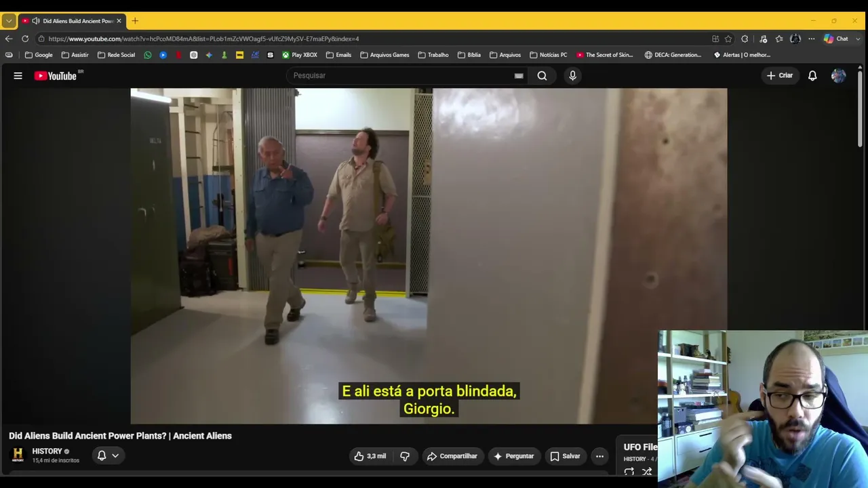The image size is (868, 488).
Task: Select the Did Aliens Build Ancient Power tab
Action: coord(71,21)
